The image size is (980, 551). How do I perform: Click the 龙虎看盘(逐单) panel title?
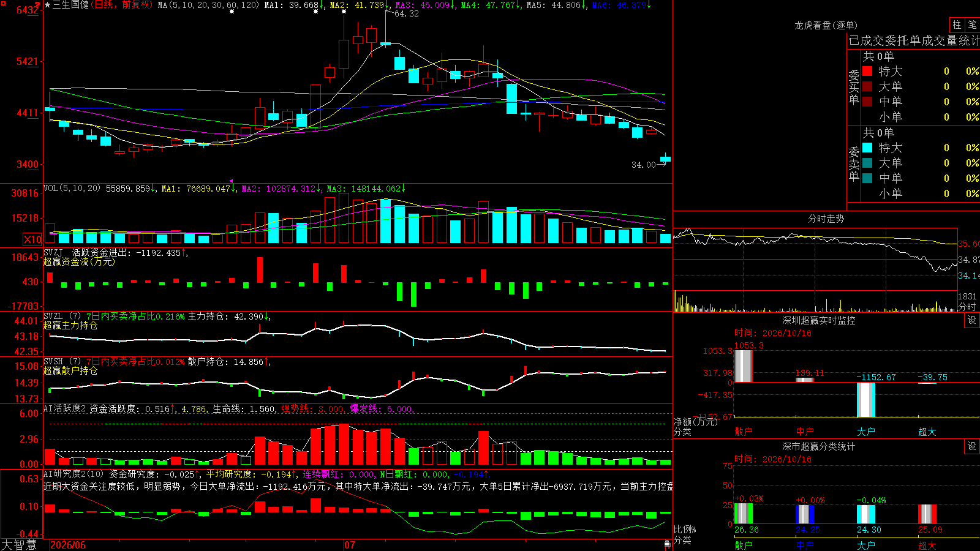pyautogui.click(x=826, y=25)
